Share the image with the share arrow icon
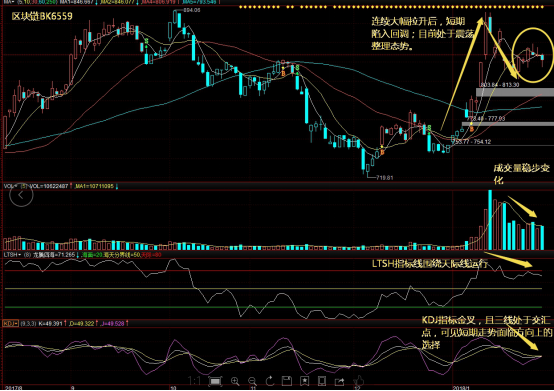Image resolution: width=554 pixels, height=391 pixels. pos(340,381)
